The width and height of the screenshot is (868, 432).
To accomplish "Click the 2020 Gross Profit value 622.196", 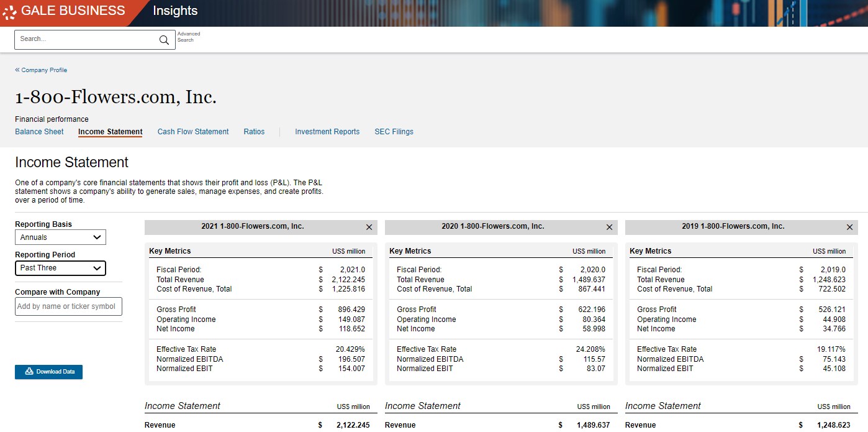I will coord(592,310).
